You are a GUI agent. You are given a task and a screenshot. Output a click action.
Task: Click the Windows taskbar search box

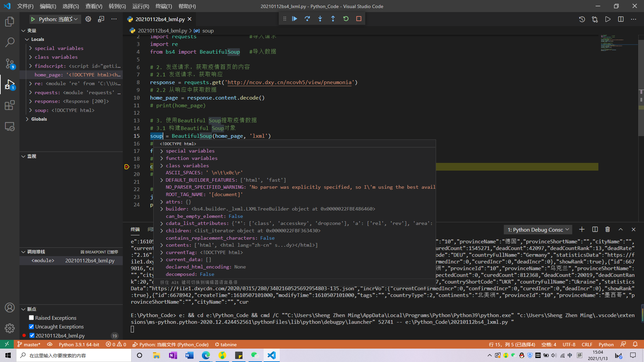74,355
